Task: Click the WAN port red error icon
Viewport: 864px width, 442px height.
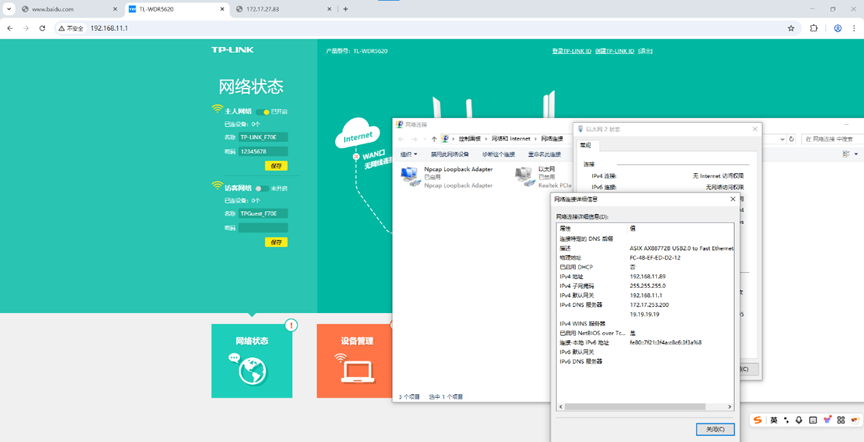Action: point(356,157)
